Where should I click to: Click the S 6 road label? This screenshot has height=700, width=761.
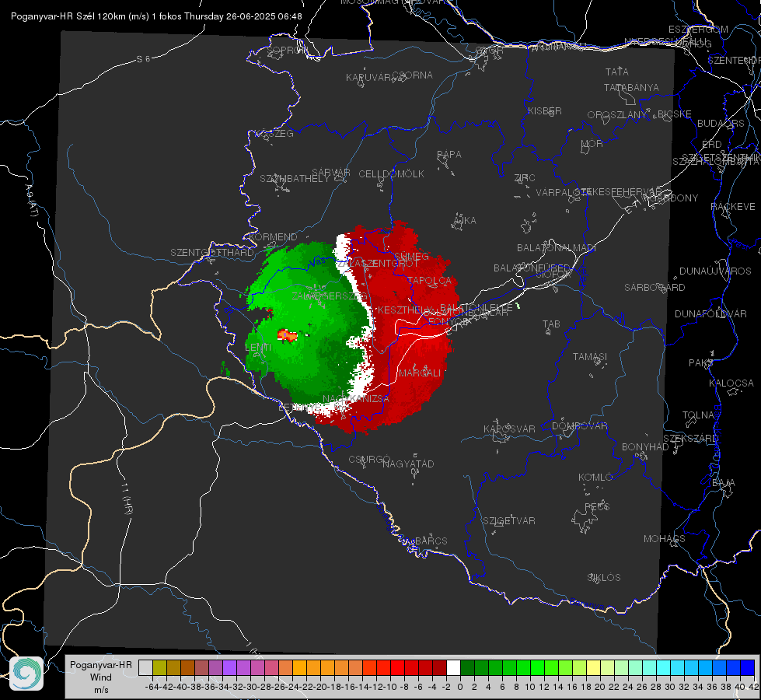tap(143, 59)
